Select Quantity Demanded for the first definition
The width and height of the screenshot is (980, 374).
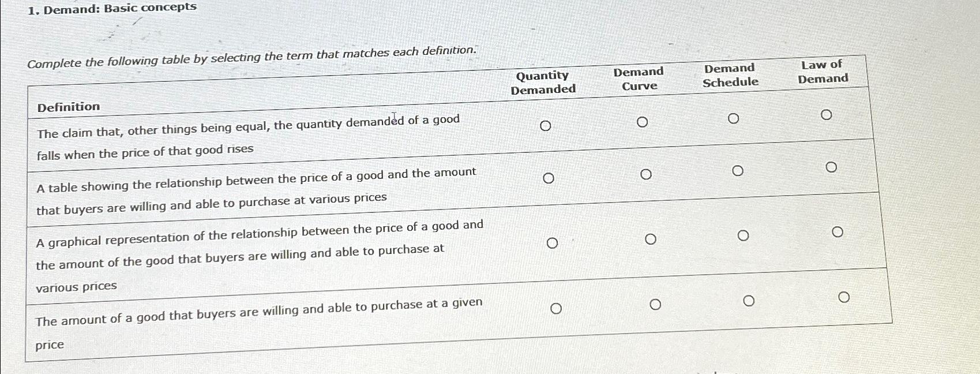click(545, 125)
